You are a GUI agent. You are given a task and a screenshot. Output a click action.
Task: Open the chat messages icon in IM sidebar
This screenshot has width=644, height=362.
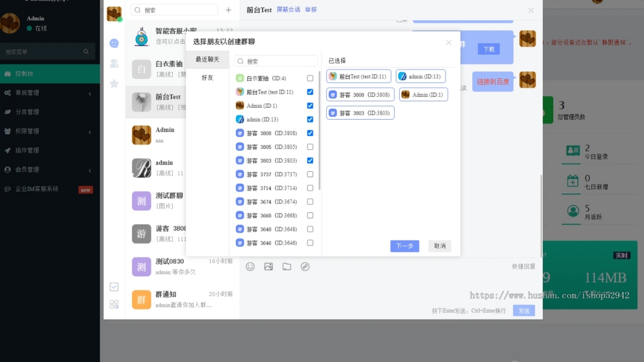point(114,43)
